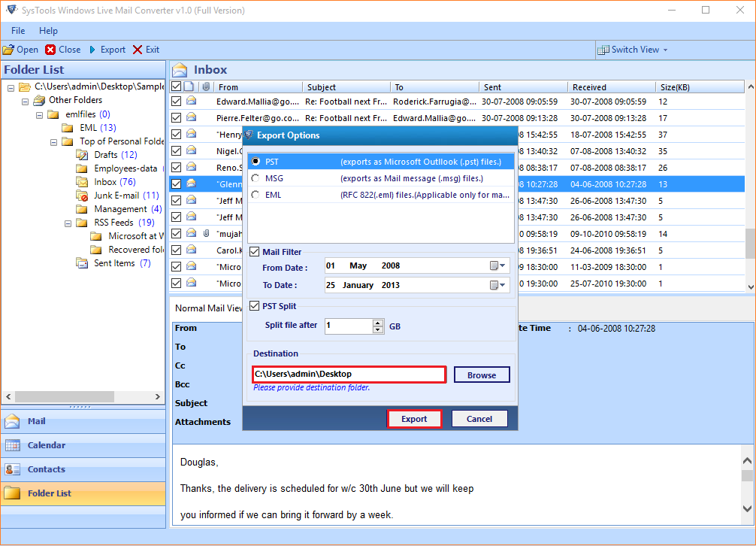The height and width of the screenshot is (546, 756).
Task: Open the Help menu
Action: [x=48, y=30]
